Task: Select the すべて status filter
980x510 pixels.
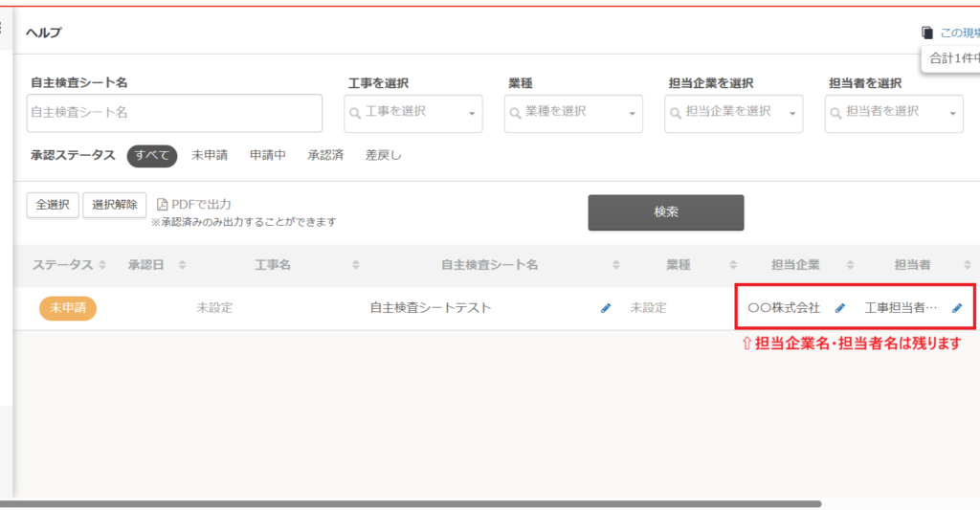Action: (152, 156)
